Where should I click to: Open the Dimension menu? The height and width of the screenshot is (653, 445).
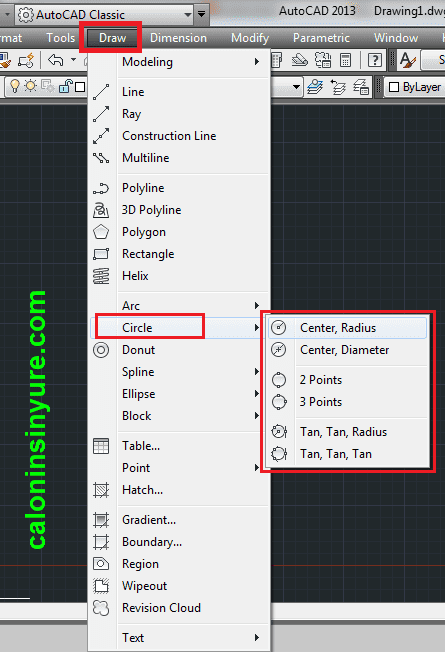pyautogui.click(x=178, y=38)
